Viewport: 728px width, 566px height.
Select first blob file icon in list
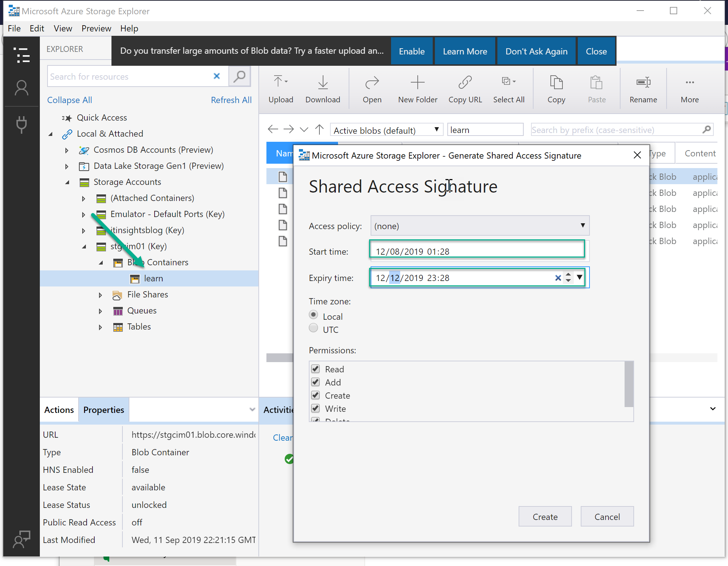click(x=283, y=177)
